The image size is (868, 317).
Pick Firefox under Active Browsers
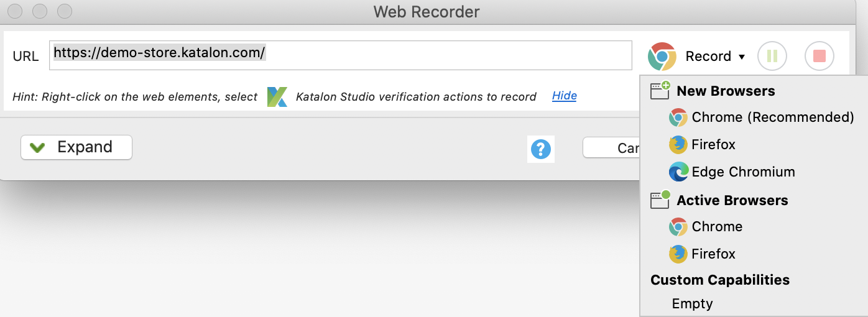(702, 254)
